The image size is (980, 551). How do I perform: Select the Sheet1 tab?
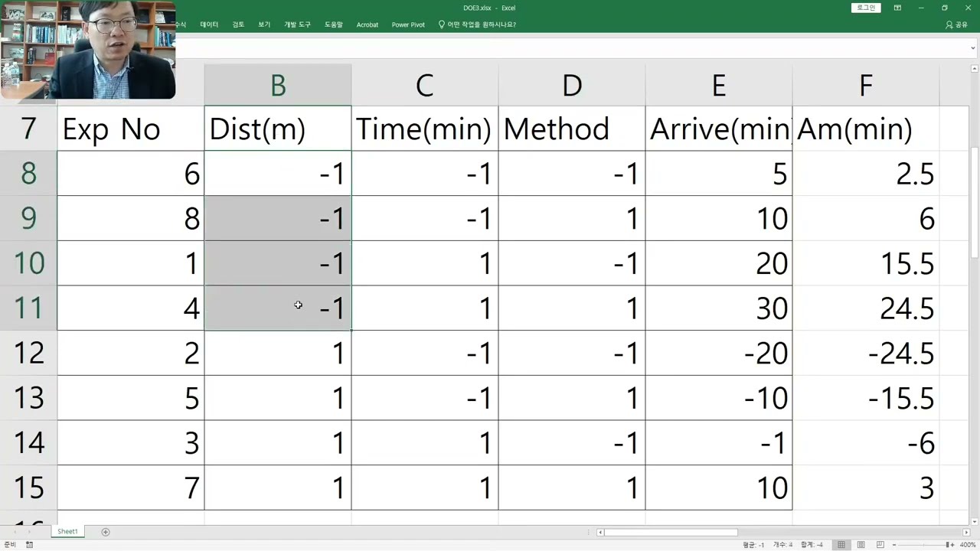click(x=67, y=531)
